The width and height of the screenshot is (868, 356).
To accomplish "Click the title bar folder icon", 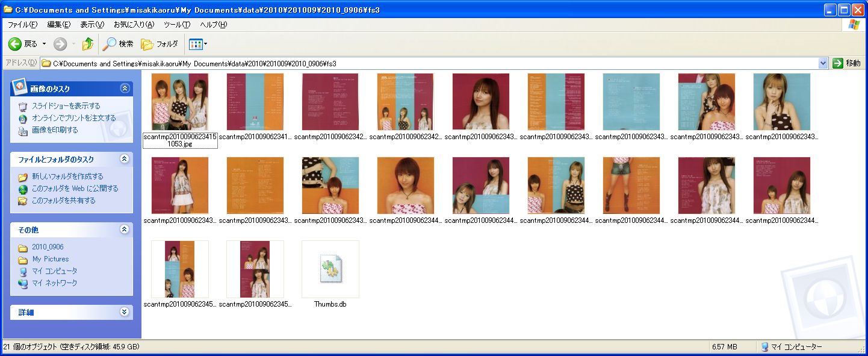I will pyautogui.click(x=8, y=10).
